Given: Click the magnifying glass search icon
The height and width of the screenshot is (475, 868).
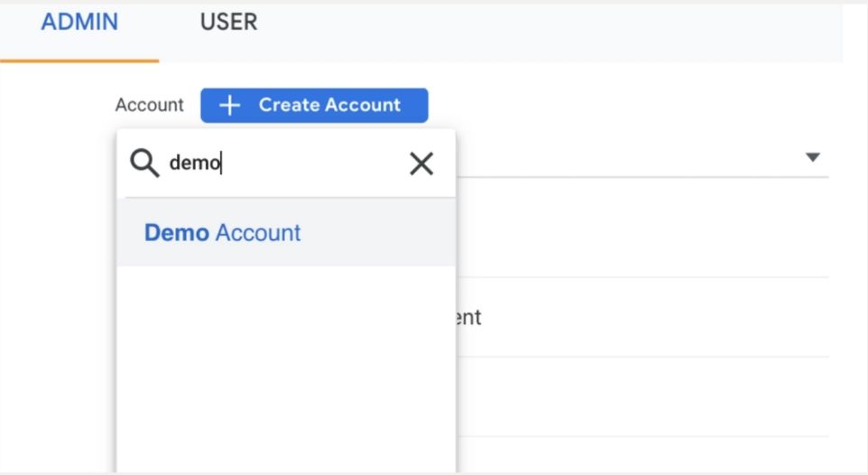Looking at the screenshot, I should [144, 163].
